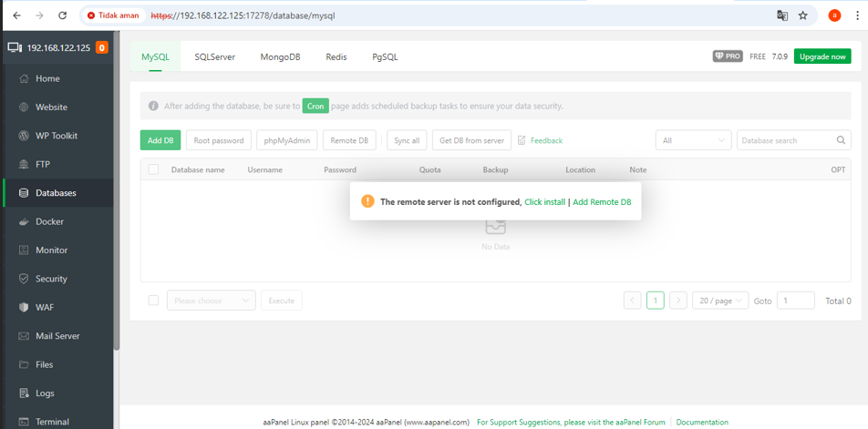Open the browser translate icon
Screen dimensions: 868x429
(x=782, y=15)
